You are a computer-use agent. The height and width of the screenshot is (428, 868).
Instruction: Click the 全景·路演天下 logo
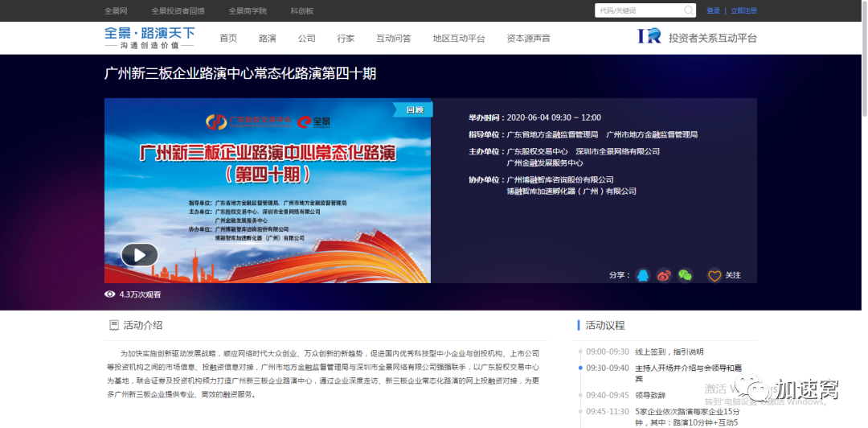click(x=149, y=38)
